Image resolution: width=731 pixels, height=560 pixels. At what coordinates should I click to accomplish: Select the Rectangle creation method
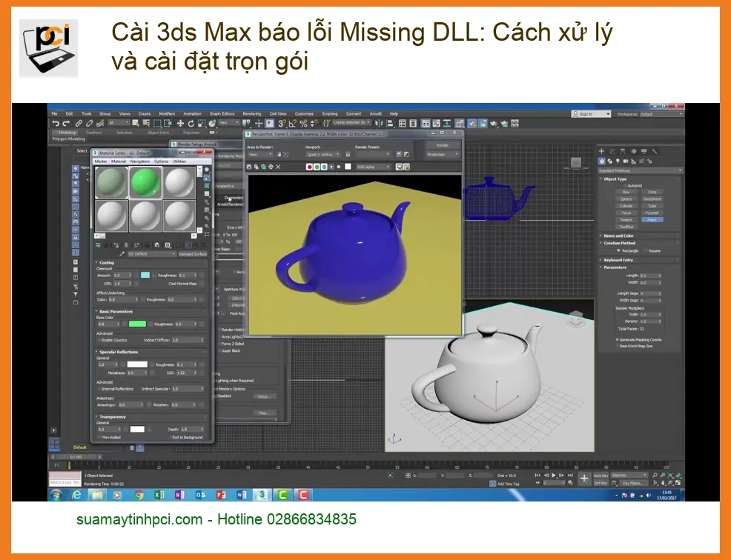(x=618, y=250)
